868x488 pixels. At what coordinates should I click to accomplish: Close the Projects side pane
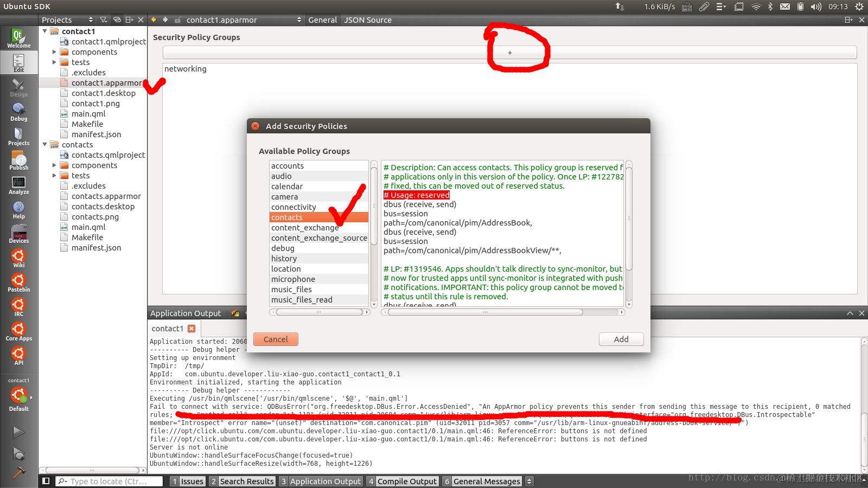point(141,20)
